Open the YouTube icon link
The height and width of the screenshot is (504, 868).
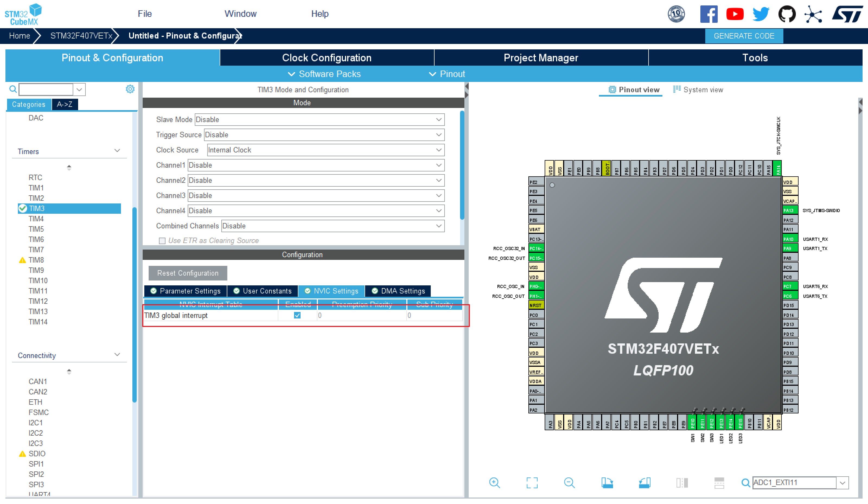pos(735,14)
